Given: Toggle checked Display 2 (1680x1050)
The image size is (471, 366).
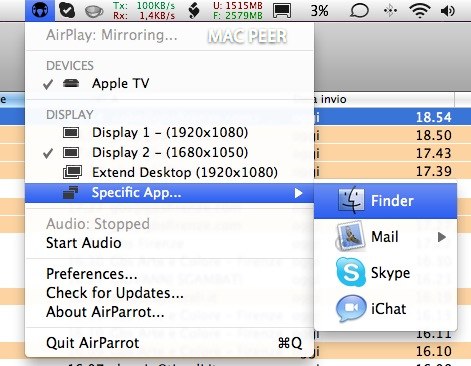Looking at the screenshot, I should pyautogui.click(x=170, y=153).
